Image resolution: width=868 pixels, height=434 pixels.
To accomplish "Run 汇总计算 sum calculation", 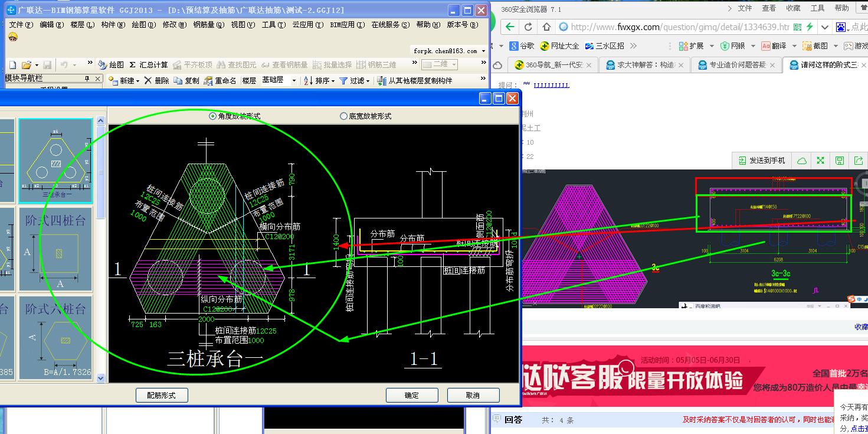I will 149,65.
